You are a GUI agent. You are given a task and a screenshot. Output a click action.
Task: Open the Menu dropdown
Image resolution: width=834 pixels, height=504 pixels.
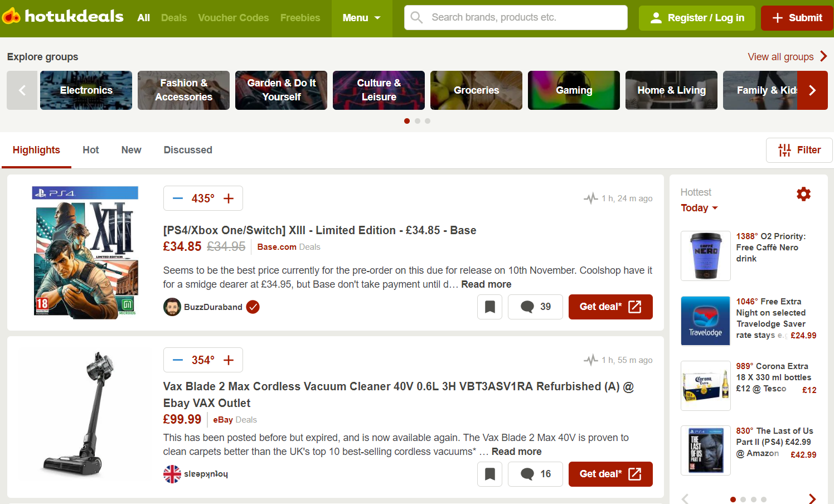click(x=362, y=18)
